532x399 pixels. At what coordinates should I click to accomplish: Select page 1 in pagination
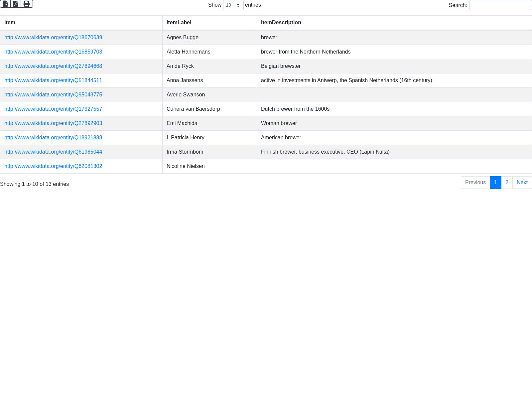[495, 183]
